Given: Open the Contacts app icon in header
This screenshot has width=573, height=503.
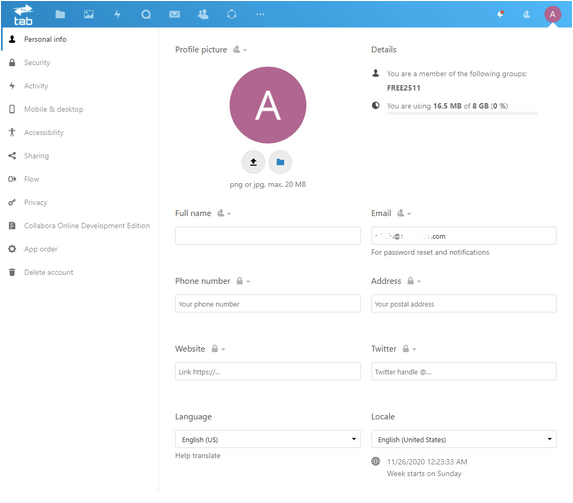Looking at the screenshot, I should [x=203, y=14].
